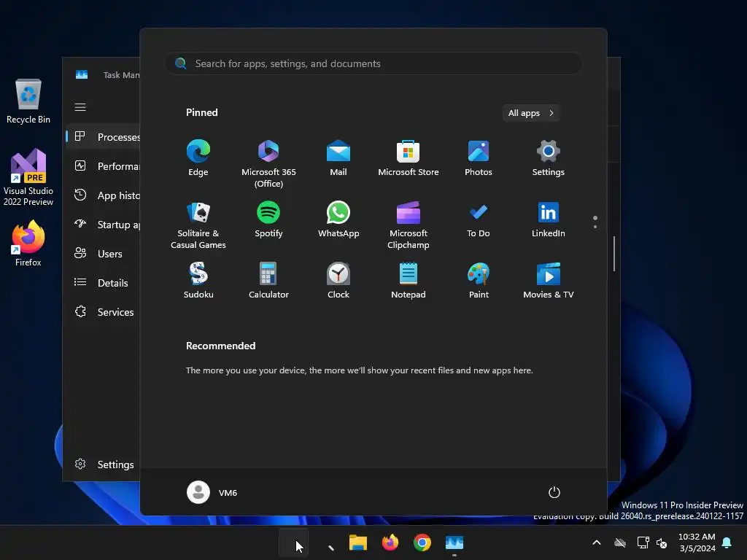Launch Notepad from pinned apps
Viewport: 747px width, 560px height.
pos(409,281)
